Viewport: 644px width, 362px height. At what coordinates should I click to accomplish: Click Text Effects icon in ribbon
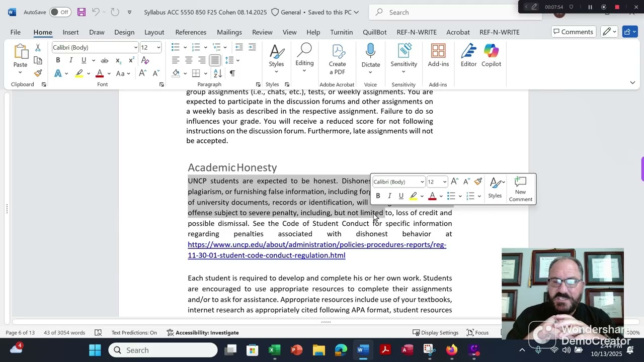click(x=58, y=73)
